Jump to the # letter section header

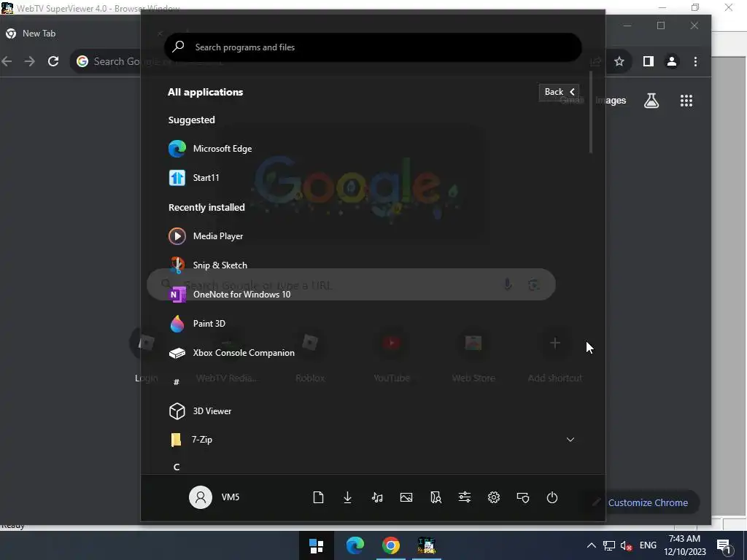pos(177,382)
